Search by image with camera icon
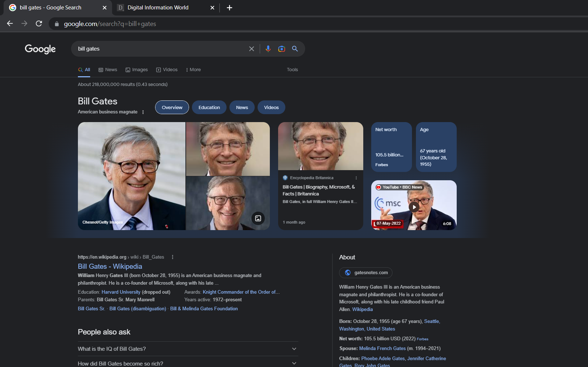Viewport: 588px width, 367px height. click(282, 49)
